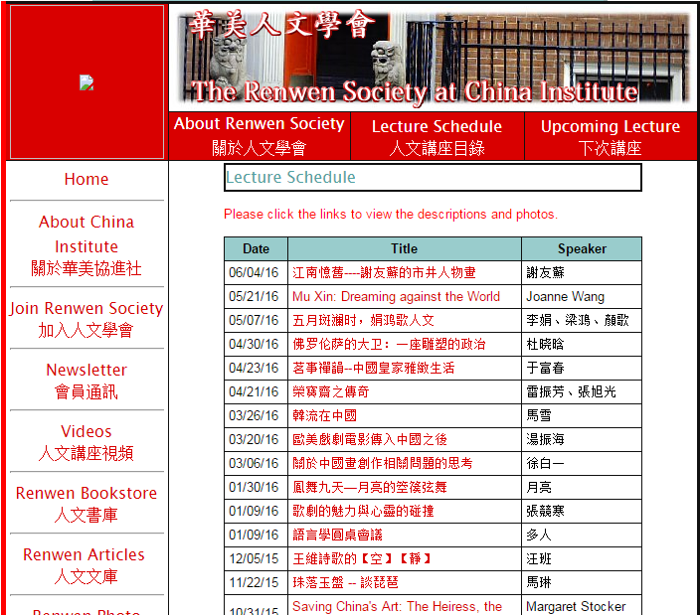
Task: Open the lecture 歌劇的魅力與心靈的碰撞
Action: coord(363,511)
